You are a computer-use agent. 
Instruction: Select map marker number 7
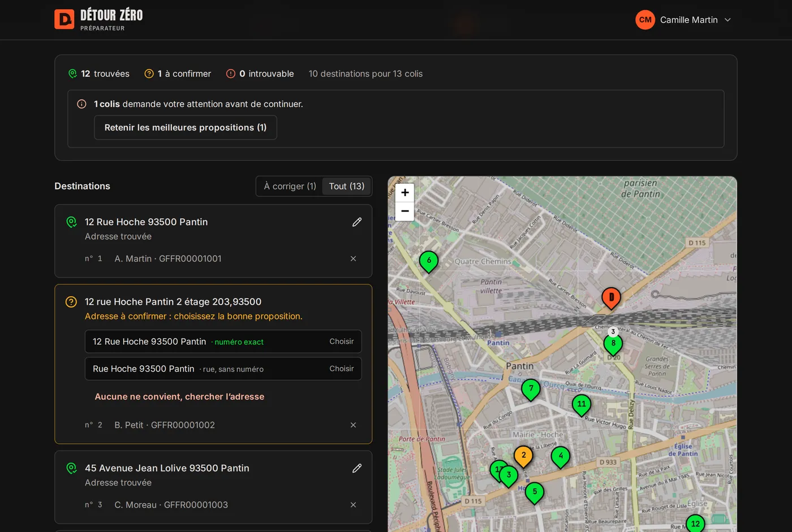point(531,390)
